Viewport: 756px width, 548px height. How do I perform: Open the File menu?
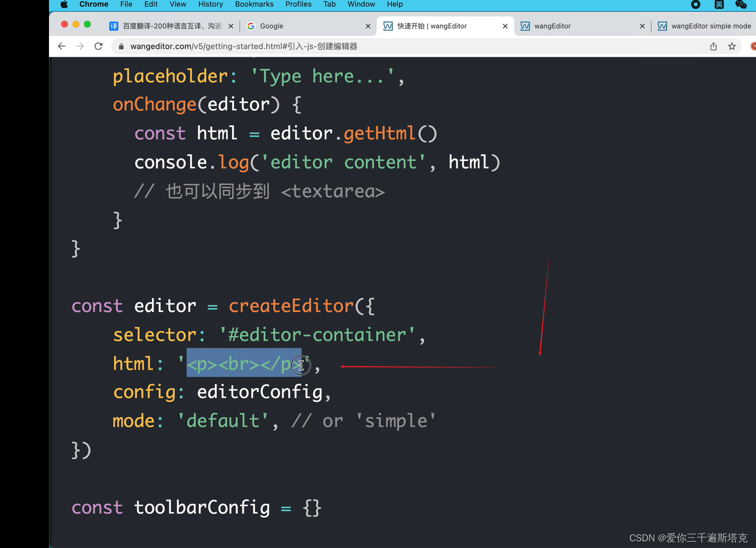click(126, 5)
